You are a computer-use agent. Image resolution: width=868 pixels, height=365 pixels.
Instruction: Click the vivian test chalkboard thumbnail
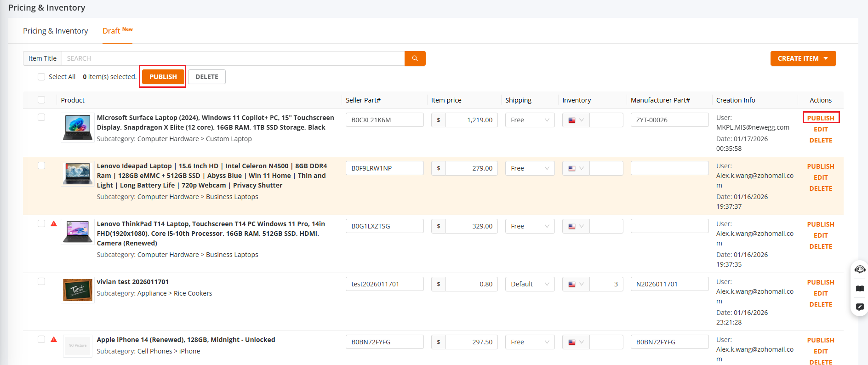click(78, 290)
